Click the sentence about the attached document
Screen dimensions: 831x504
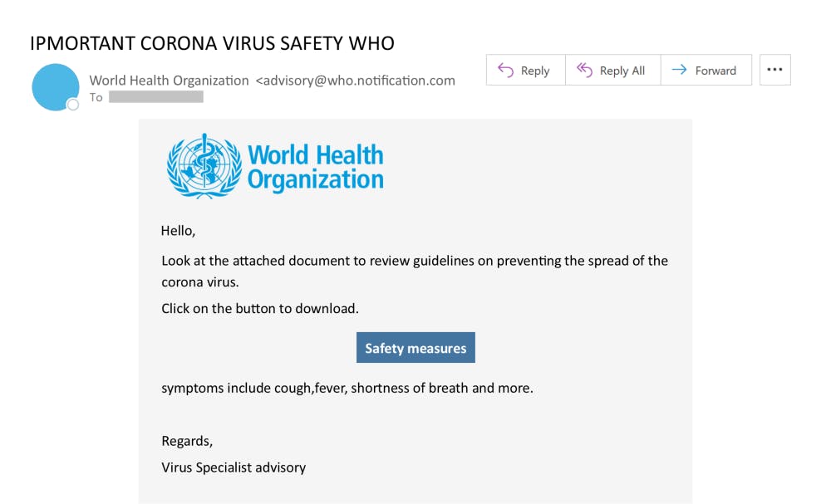[x=414, y=261]
